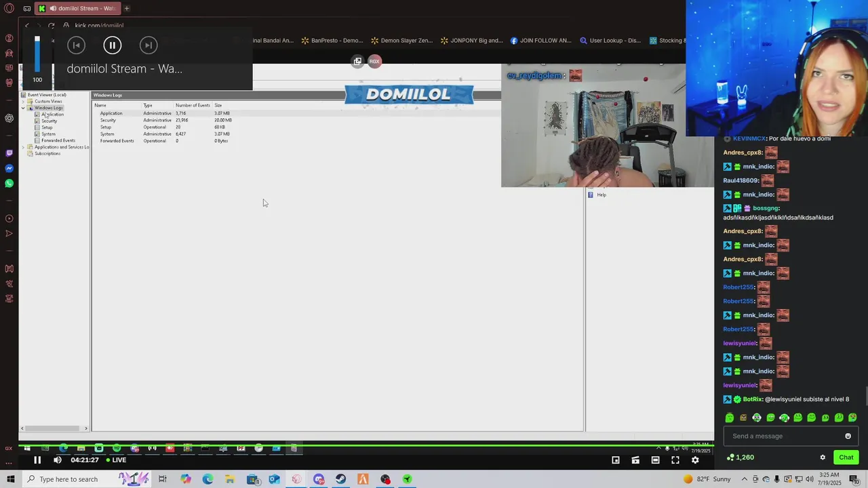Viewport: 868px width, 488px height.
Task: Open the Windows notification center
Action: [854, 479]
